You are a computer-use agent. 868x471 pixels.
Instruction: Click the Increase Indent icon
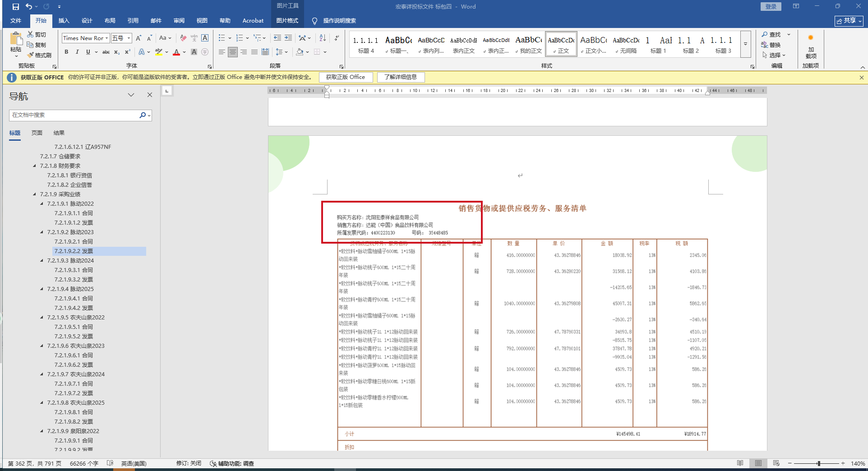288,38
